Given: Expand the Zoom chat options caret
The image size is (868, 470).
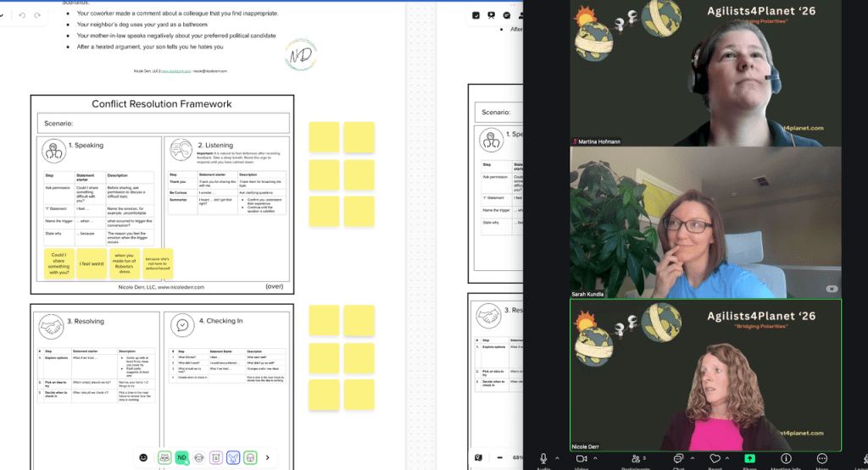Looking at the screenshot, I should 692,458.
